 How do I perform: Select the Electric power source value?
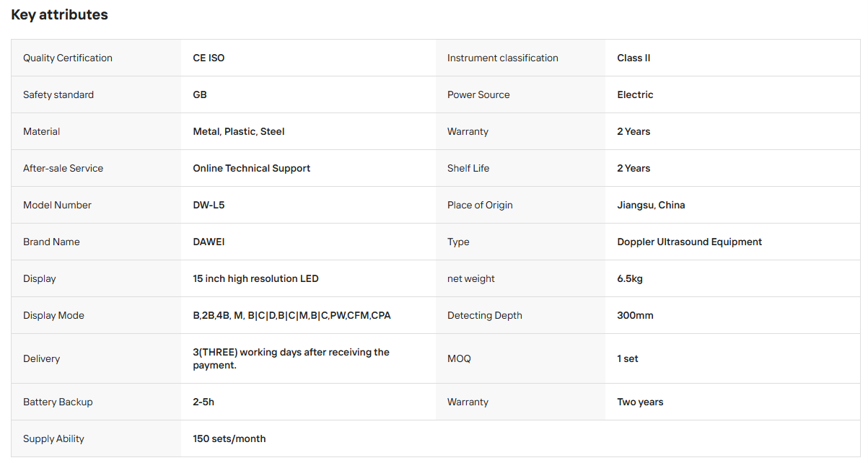click(635, 94)
